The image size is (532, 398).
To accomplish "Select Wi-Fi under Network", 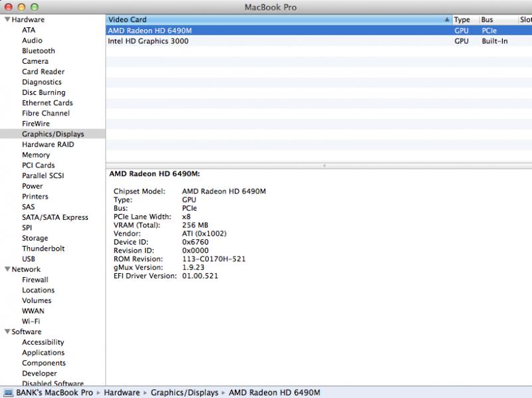I will coord(31,322).
